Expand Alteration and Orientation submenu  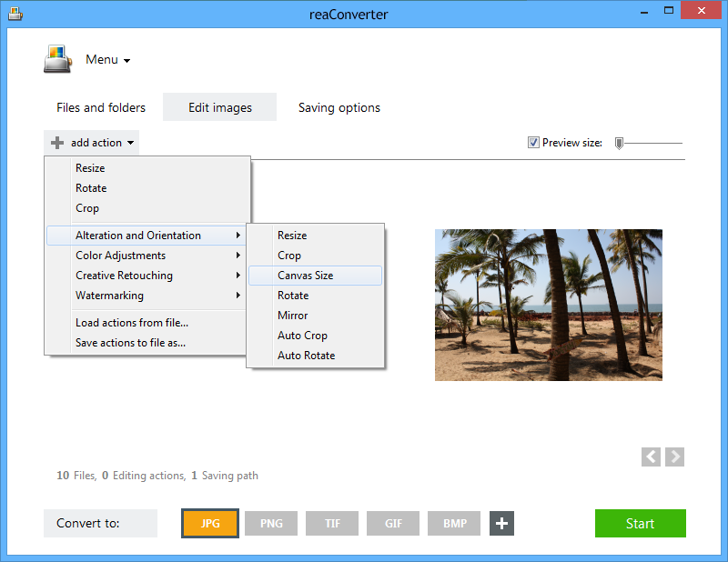pyautogui.click(x=147, y=236)
